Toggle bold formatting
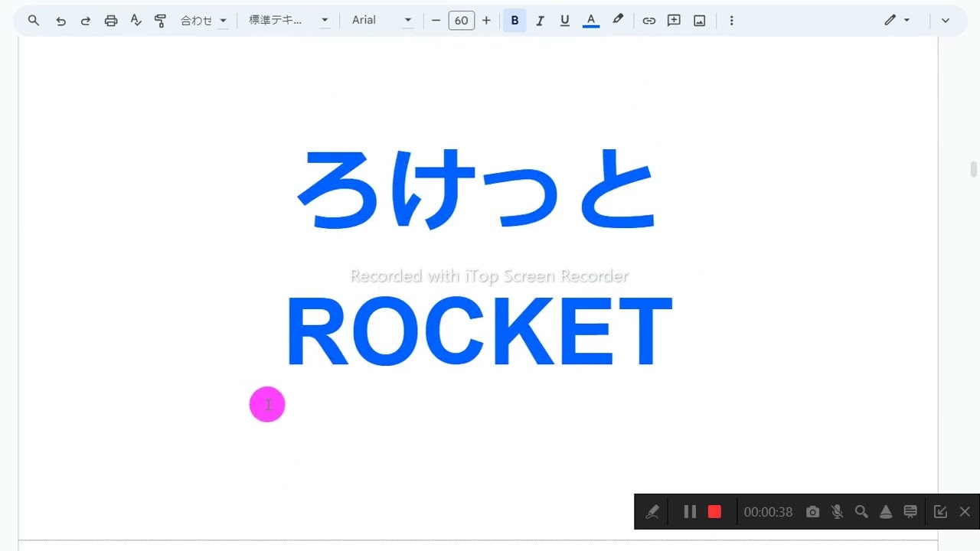This screenshot has width=980, height=551. point(514,21)
